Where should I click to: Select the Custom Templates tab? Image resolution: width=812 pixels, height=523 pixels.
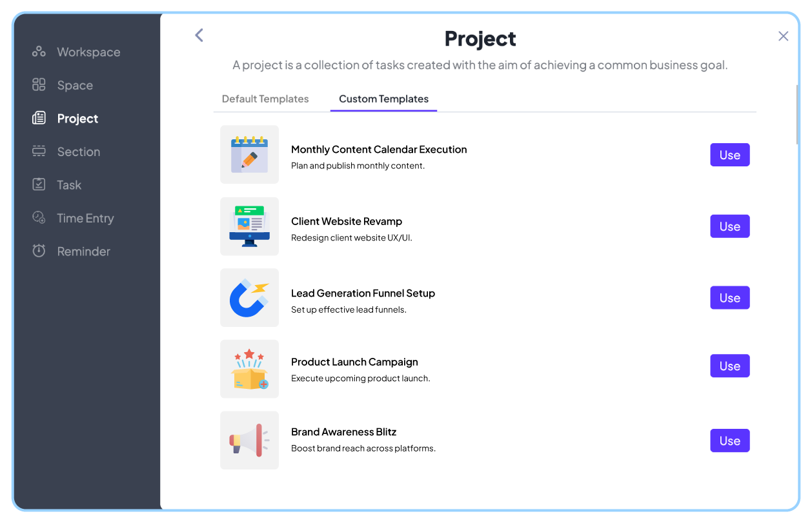[x=383, y=99]
